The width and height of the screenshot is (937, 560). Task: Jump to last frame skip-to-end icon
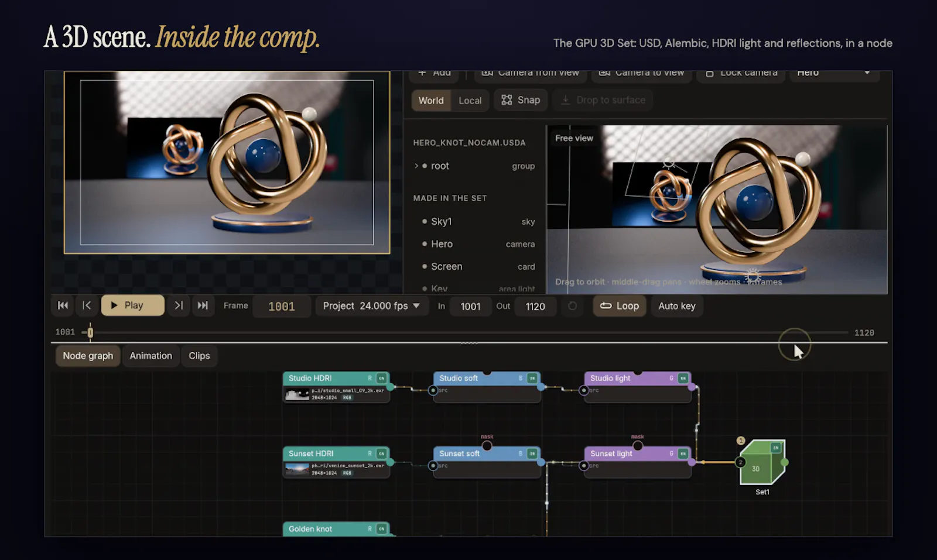click(203, 305)
